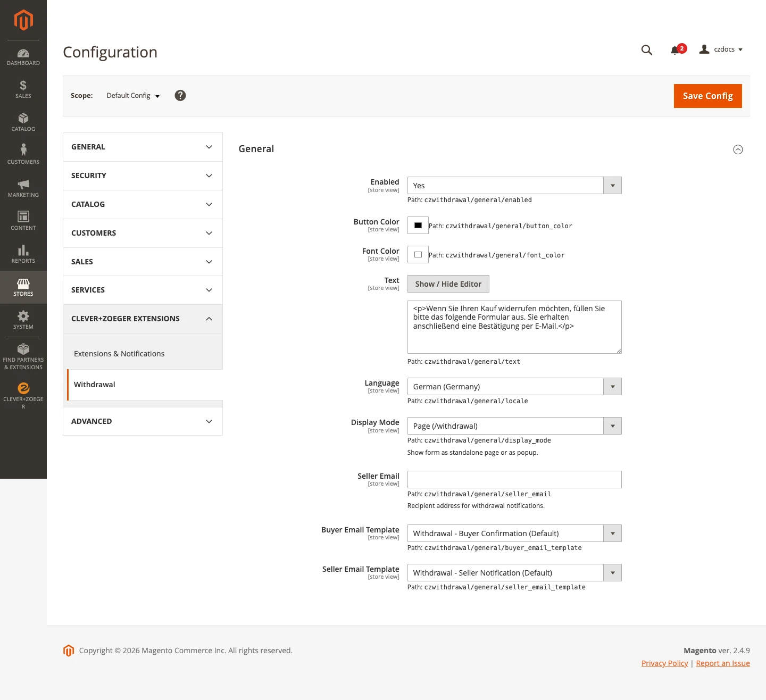This screenshot has width=766, height=700.
Task: Open the Scope Default Config dropdown
Action: pos(133,96)
